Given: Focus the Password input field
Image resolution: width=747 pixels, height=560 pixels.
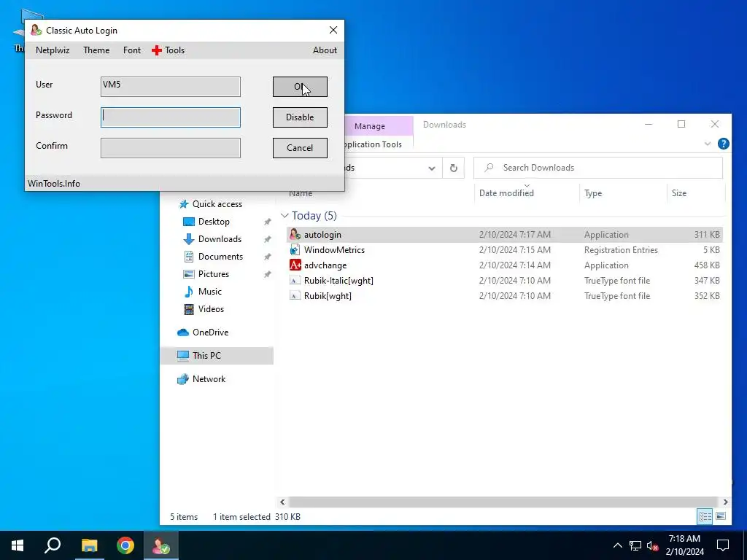Looking at the screenshot, I should tap(171, 117).
